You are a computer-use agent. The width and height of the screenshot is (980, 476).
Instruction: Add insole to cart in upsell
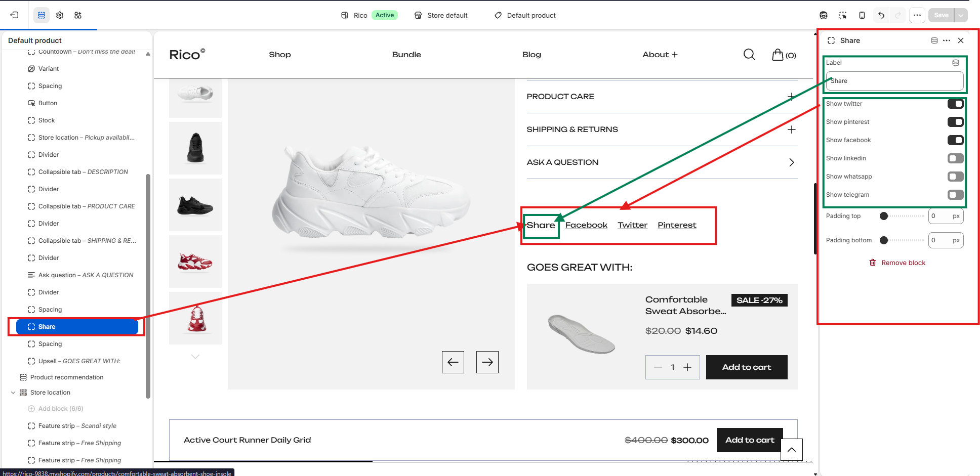[x=747, y=367]
